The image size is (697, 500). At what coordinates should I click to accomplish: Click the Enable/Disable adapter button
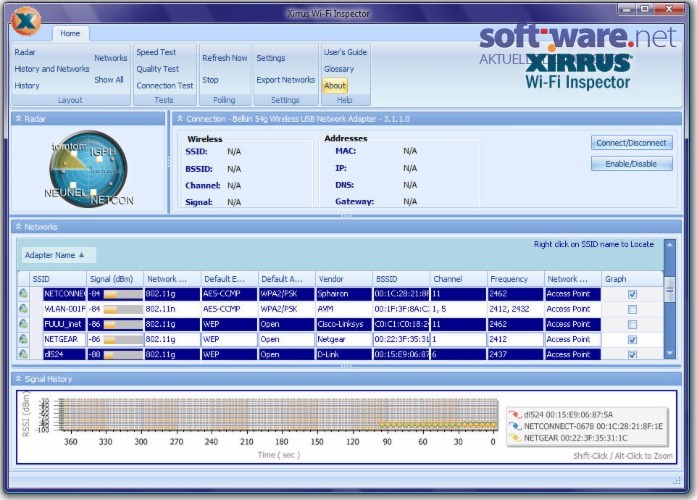tap(632, 164)
